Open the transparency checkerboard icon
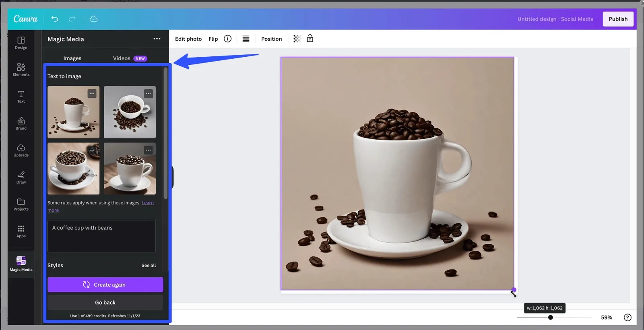The width and height of the screenshot is (644, 330). click(297, 39)
